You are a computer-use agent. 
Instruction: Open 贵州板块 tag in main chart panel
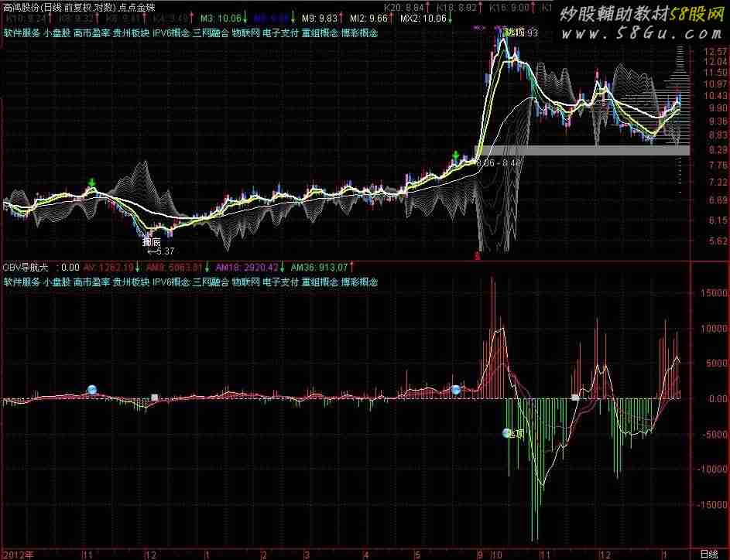(x=132, y=33)
